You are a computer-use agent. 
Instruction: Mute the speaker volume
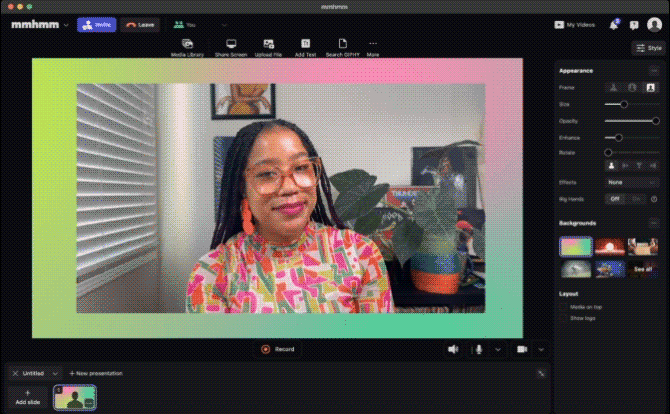(453, 349)
